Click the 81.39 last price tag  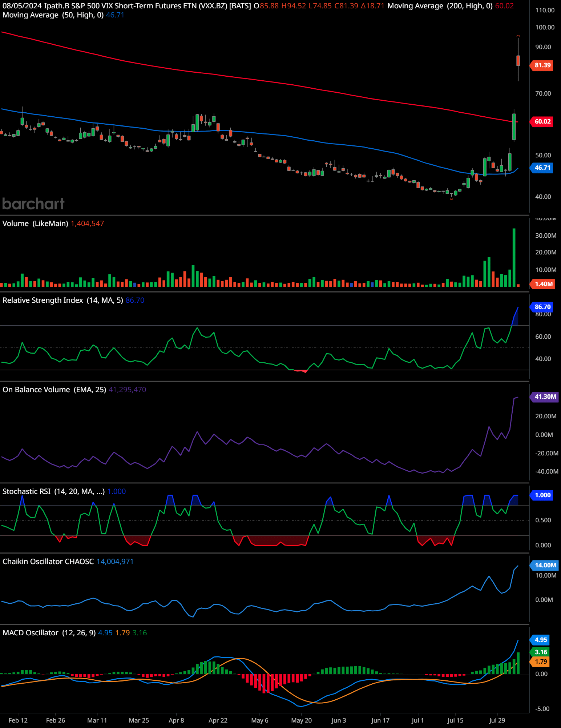pos(542,65)
